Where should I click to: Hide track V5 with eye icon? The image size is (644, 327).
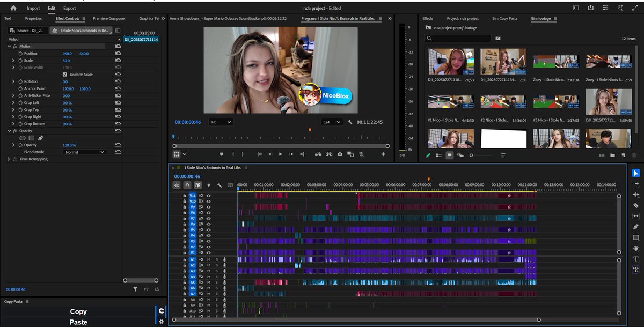tap(209, 229)
